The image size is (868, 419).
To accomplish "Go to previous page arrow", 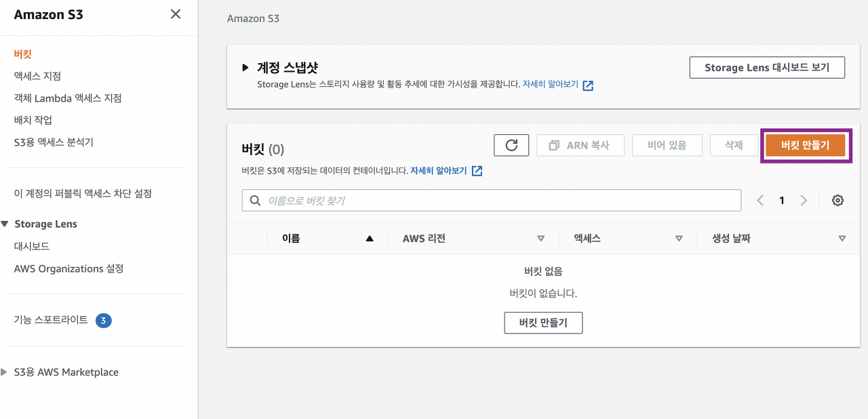I will click(760, 201).
